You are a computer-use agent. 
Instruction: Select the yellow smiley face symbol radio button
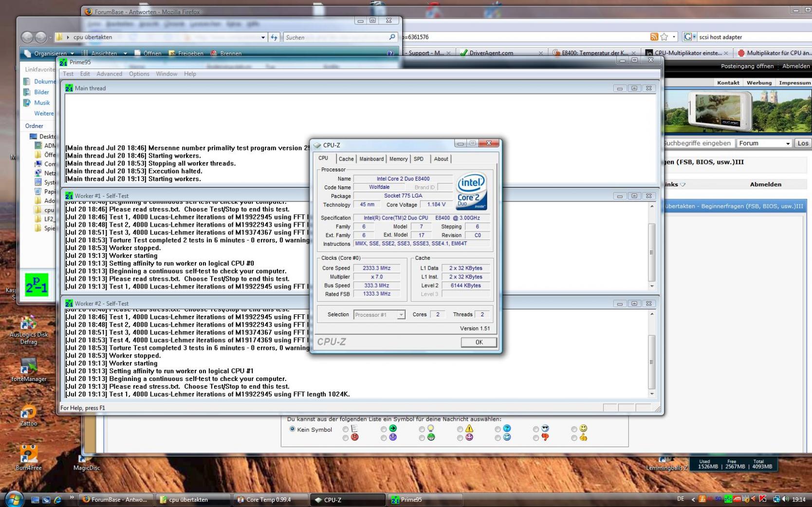(574, 429)
